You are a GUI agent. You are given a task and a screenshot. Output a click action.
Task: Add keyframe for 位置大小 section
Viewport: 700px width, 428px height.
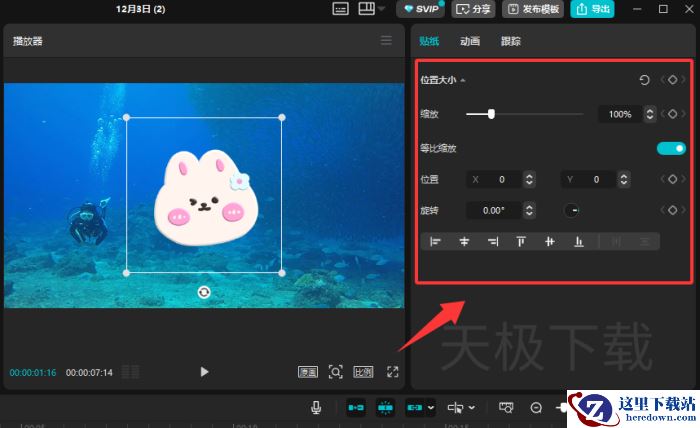(672, 80)
